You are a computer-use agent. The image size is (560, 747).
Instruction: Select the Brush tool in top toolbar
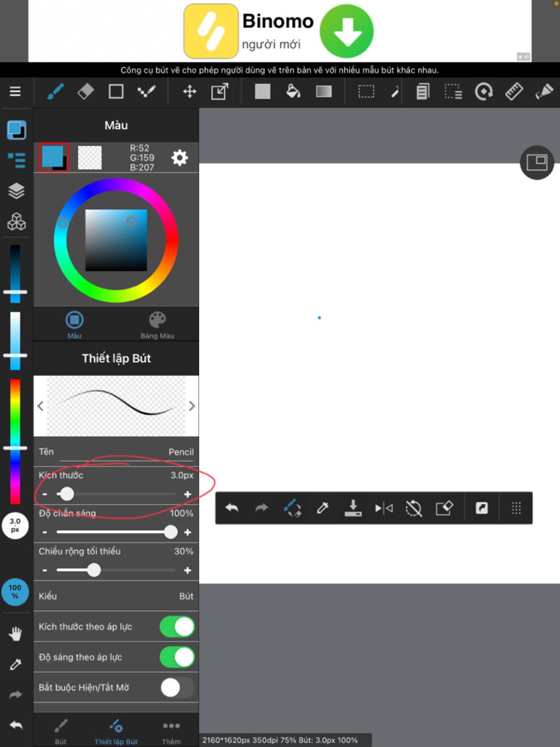(55, 91)
